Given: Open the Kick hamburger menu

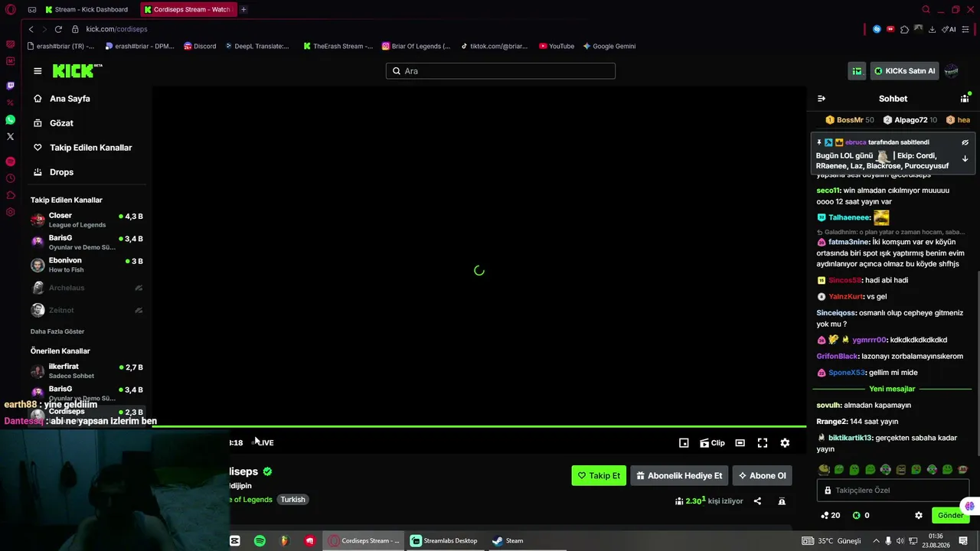Looking at the screenshot, I should click(38, 71).
